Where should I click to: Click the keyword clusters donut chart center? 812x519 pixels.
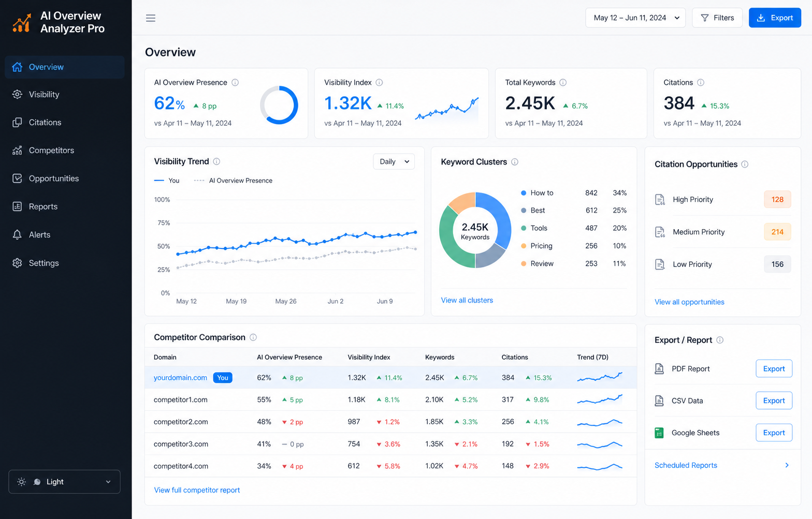click(475, 230)
